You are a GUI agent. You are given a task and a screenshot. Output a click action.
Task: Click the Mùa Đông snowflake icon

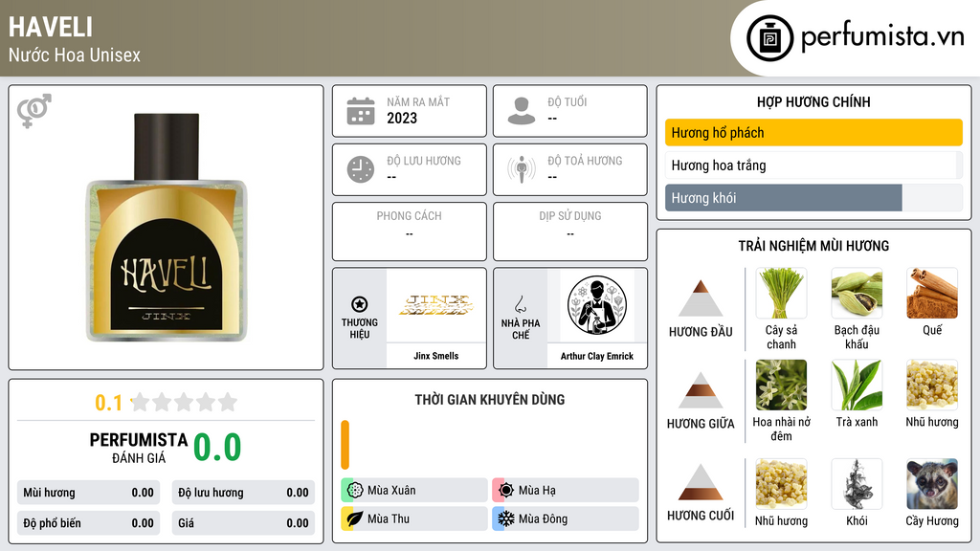(x=506, y=518)
